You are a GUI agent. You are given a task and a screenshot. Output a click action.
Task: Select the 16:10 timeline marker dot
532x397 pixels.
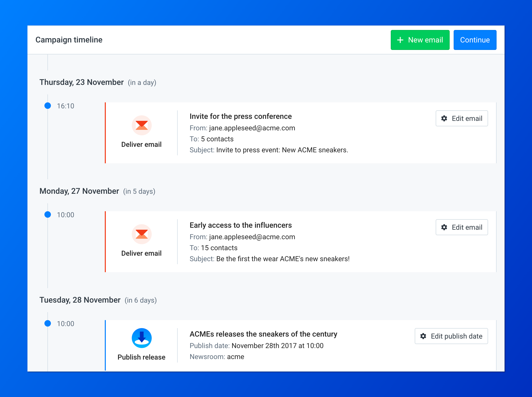pos(48,106)
